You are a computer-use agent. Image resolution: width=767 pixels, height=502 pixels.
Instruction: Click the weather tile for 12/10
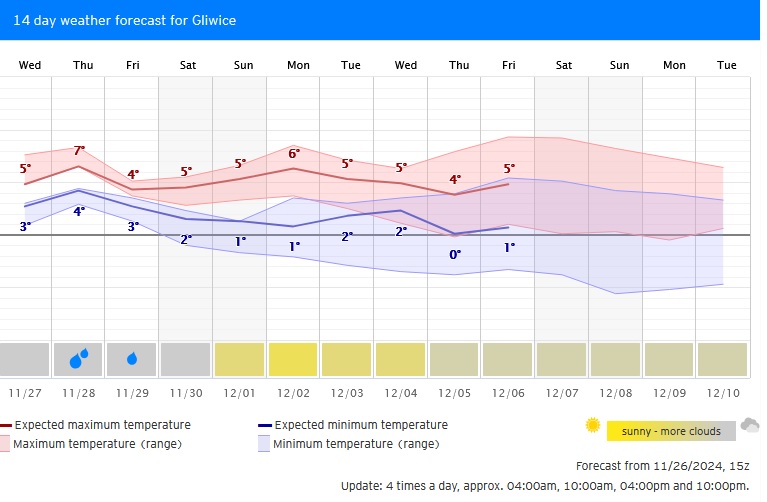point(722,358)
